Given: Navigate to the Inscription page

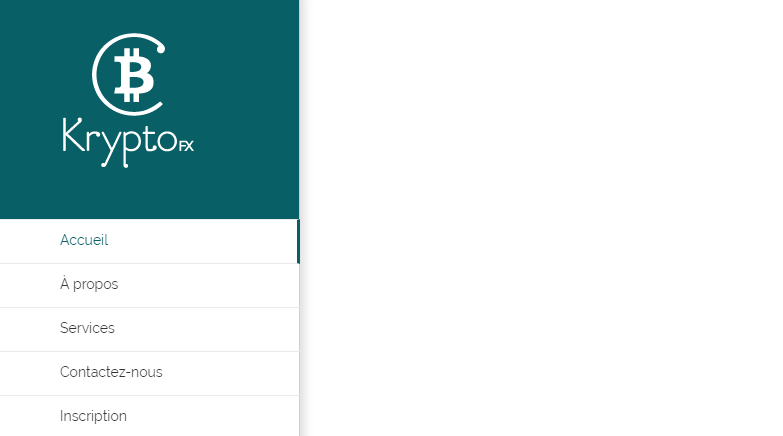Looking at the screenshot, I should coord(149,416).
